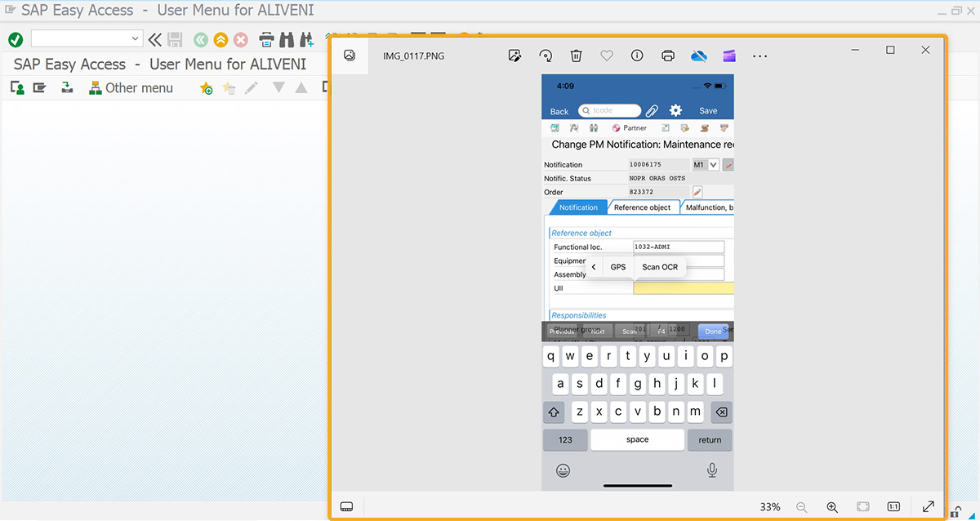This screenshot has width=980, height=521.
Task: Zoom out with the minus magnifier
Action: (x=801, y=506)
